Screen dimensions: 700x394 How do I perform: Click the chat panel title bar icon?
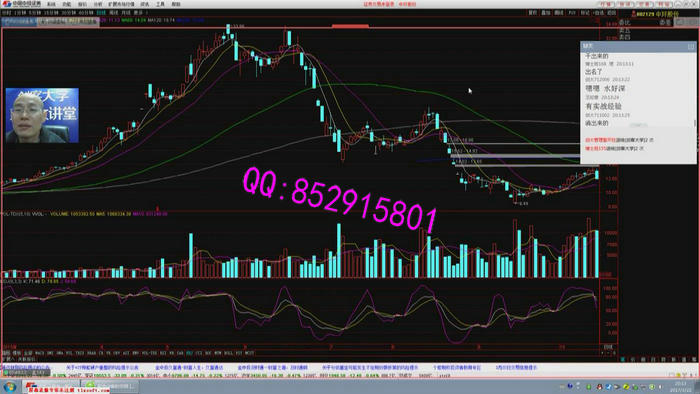(x=691, y=46)
